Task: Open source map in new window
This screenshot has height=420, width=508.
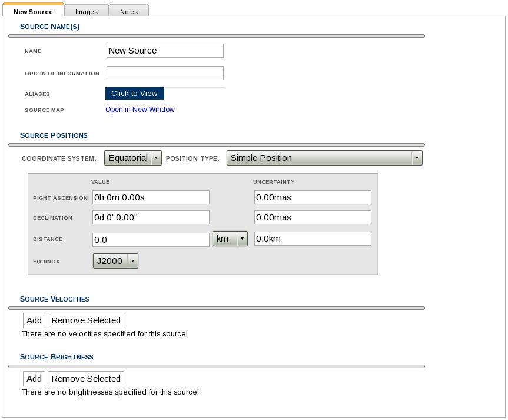Action: [x=140, y=110]
